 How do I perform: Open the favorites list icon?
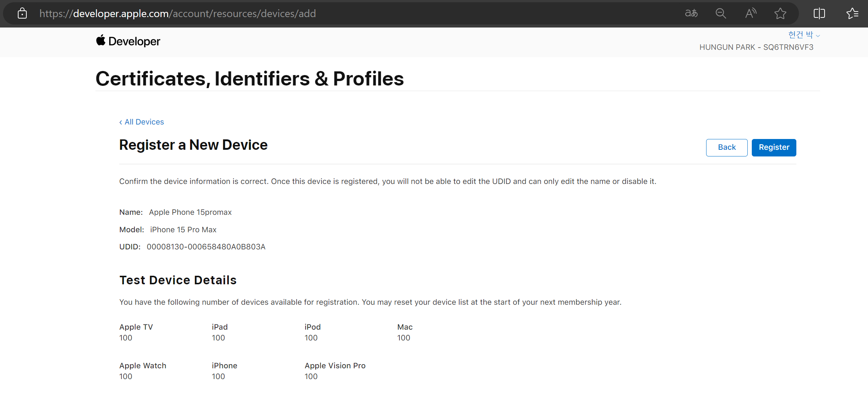[852, 13]
